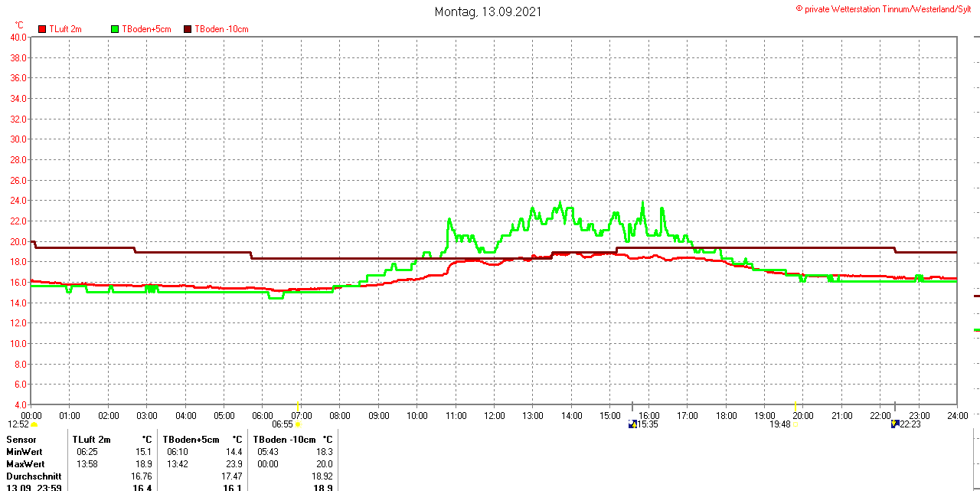Click the yellow icon next to 12:52
Image resolution: width=980 pixels, height=491 pixels.
coord(34,424)
